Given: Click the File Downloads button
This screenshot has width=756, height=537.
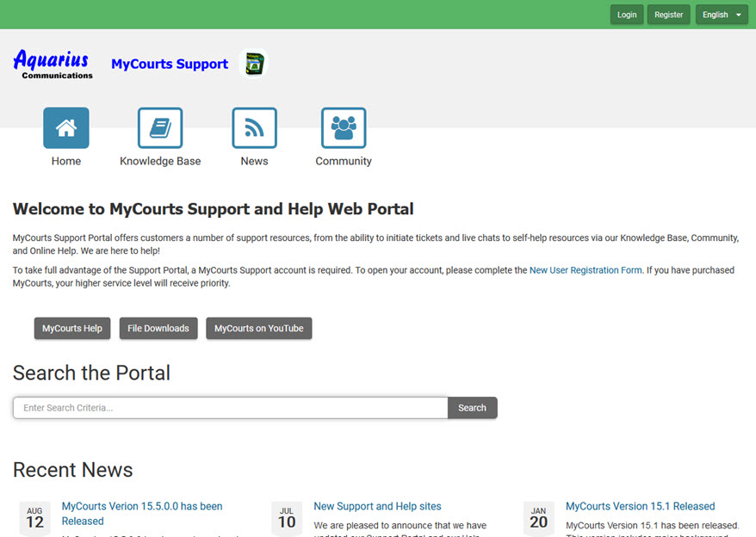Looking at the screenshot, I should click(x=158, y=328).
